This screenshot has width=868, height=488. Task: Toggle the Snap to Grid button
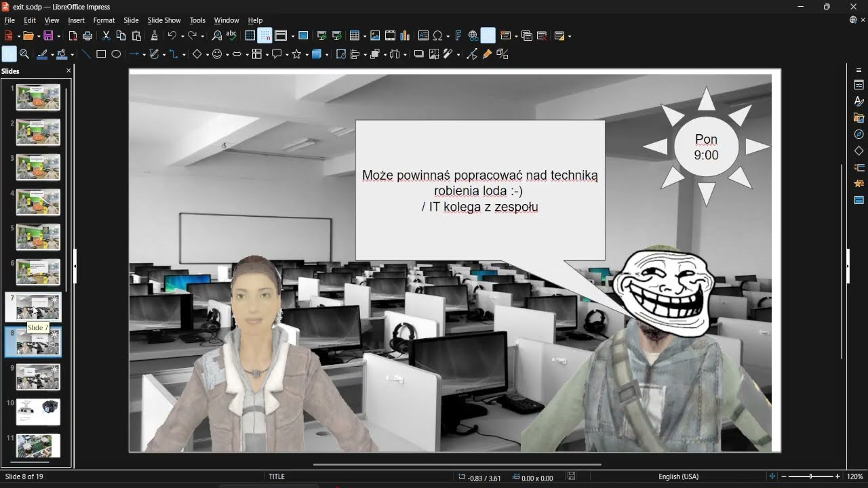click(265, 36)
